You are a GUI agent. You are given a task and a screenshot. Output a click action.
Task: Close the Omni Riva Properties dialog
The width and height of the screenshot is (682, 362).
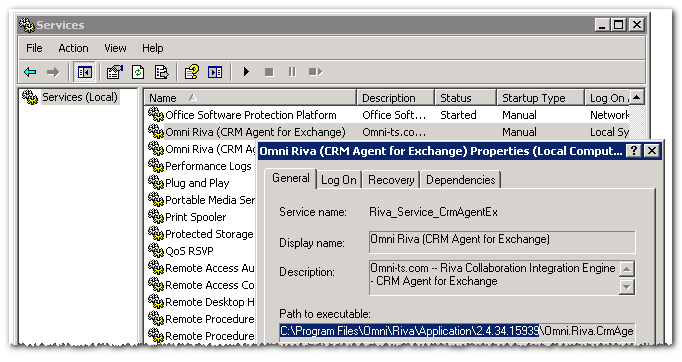click(652, 151)
